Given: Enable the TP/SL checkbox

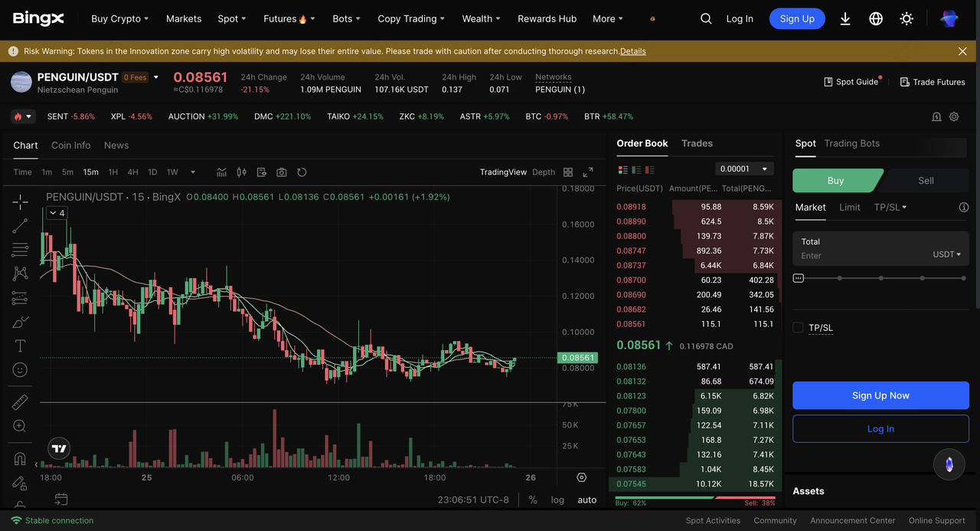Looking at the screenshot, I should click(x=798, y=328).
